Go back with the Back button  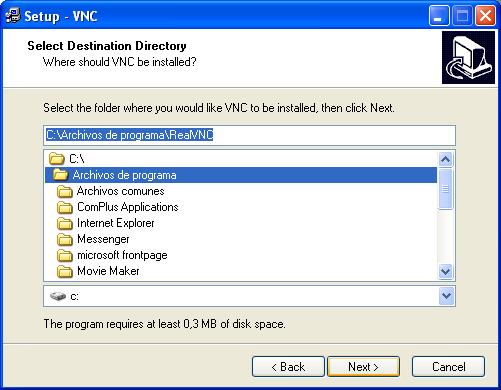point(288,367)
